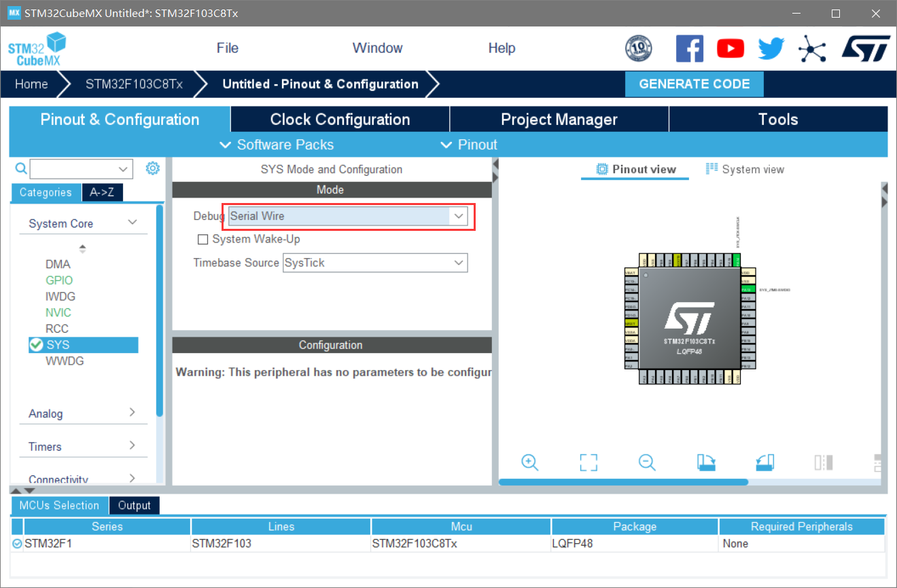Rotate the chip package counterclockwise

(764, 462)
